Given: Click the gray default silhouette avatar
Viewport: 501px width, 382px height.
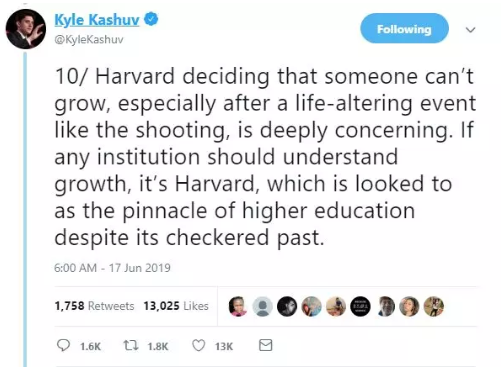Looking at the screenshot, I should click(262, 306).
